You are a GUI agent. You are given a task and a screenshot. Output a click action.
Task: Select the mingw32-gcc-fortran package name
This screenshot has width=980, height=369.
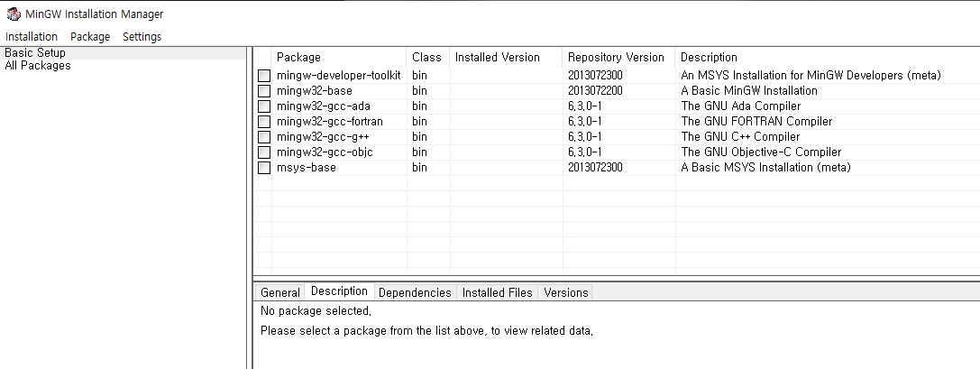pyautogui.click(x=330, y=122)
